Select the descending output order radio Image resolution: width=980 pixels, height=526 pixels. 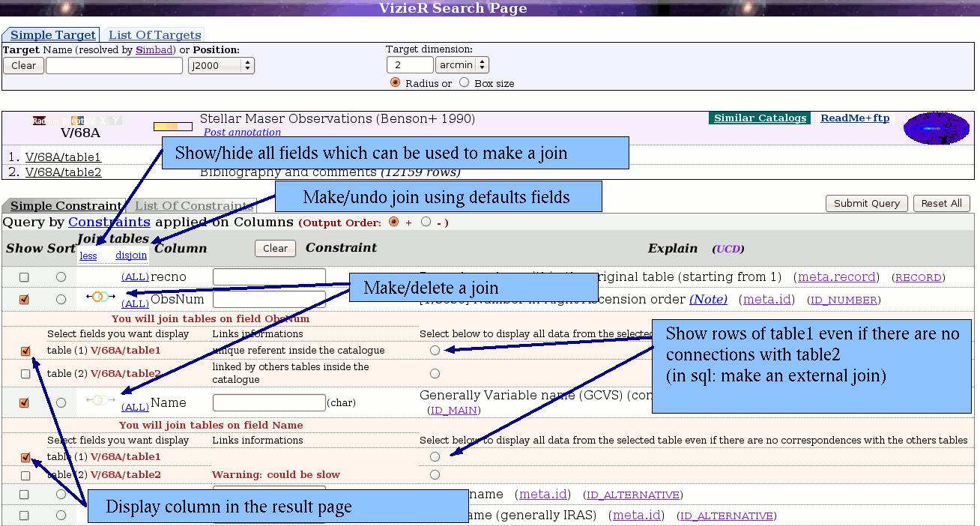[426, 223]
